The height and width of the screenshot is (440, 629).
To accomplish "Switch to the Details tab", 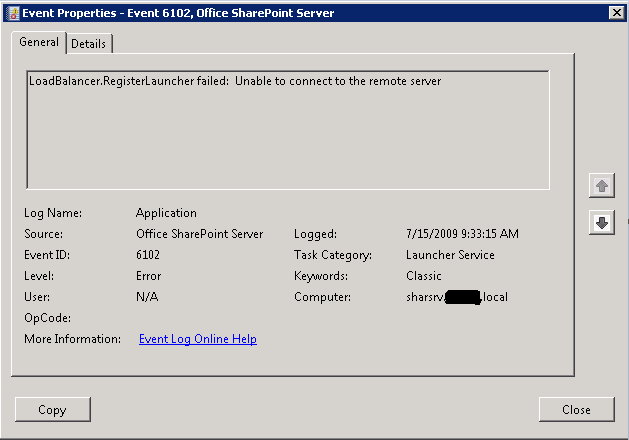I will click(x=89, y=44).
